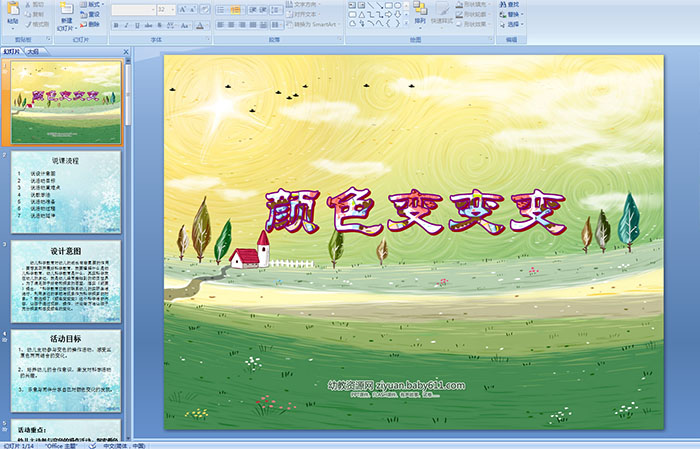Click the Align Text (对齐文本) button

pos(303,14)
